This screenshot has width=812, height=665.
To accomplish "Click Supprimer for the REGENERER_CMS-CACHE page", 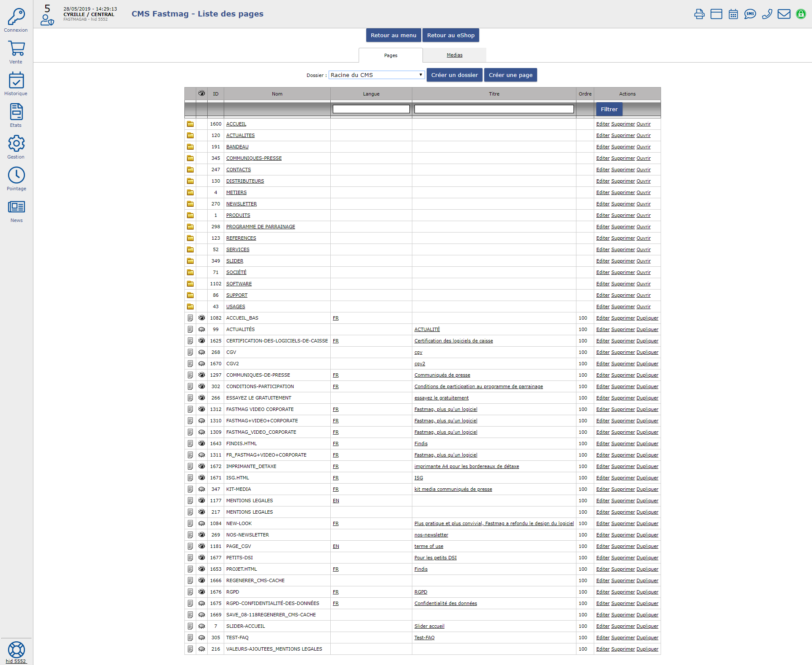I will point(623,580).
